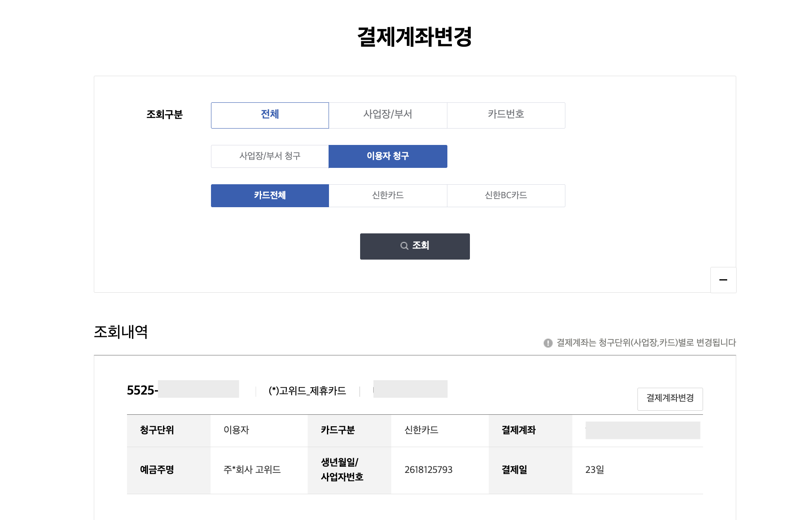Switch to 사업장/부서 inquiry tab
This screenshot has width=812, height=520.
pos(388,115)
